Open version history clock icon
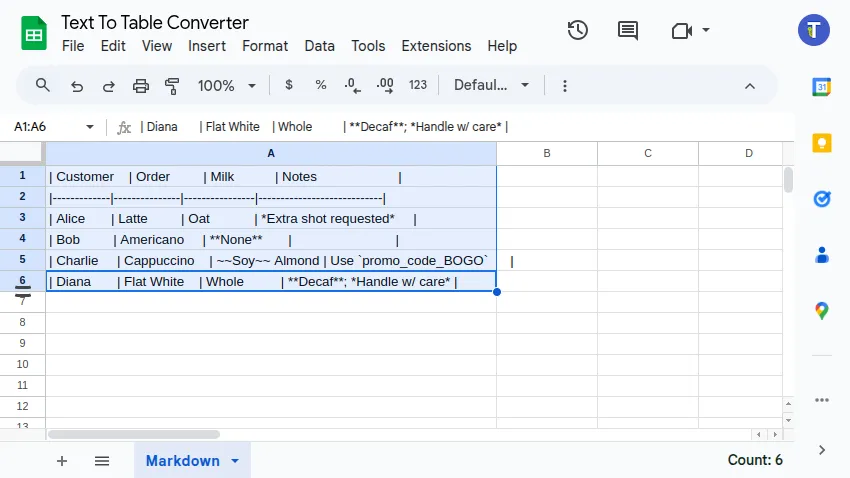850x478 pixels. (577, 30)
